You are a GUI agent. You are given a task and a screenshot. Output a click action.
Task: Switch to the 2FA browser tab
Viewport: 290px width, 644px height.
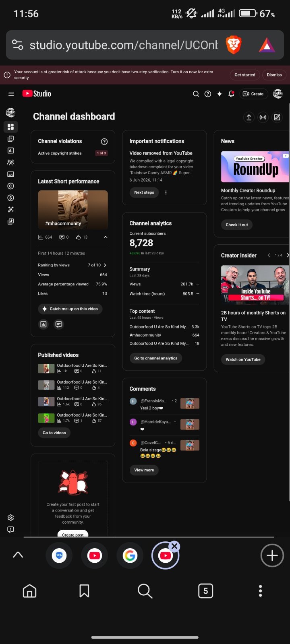click(59, 555)
